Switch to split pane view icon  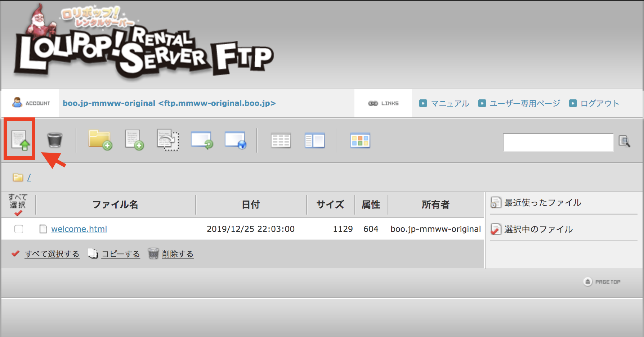click(315, 140)
